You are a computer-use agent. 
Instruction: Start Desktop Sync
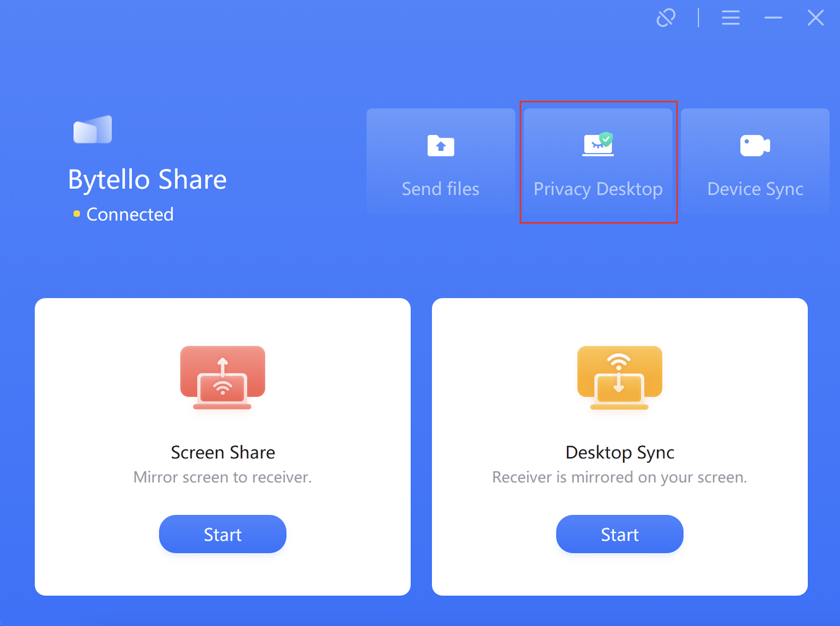[x=620, y=534]
